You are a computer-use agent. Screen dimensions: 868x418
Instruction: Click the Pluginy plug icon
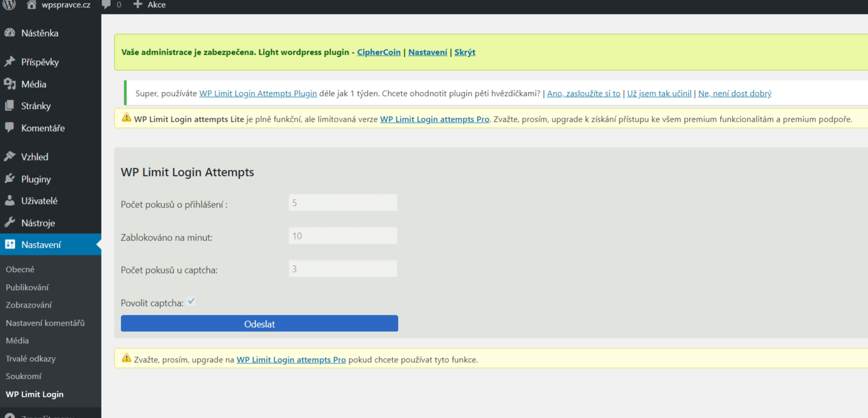click(x=10, y=179)
